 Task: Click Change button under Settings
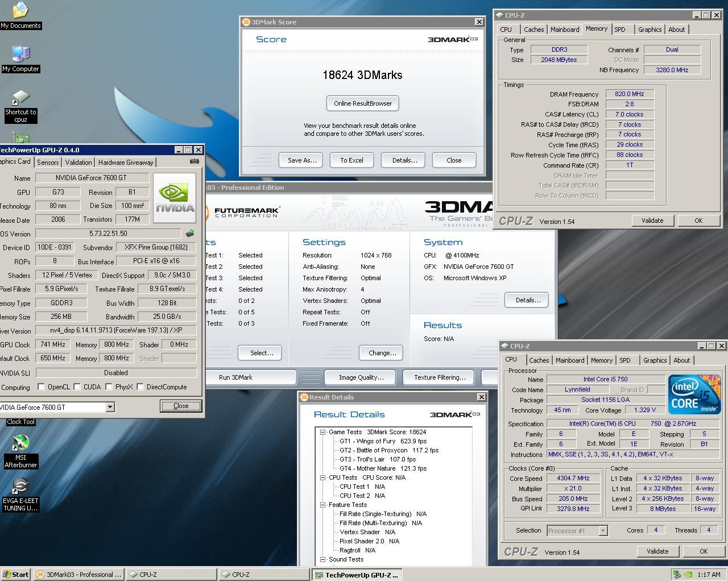tap(382, 353)
